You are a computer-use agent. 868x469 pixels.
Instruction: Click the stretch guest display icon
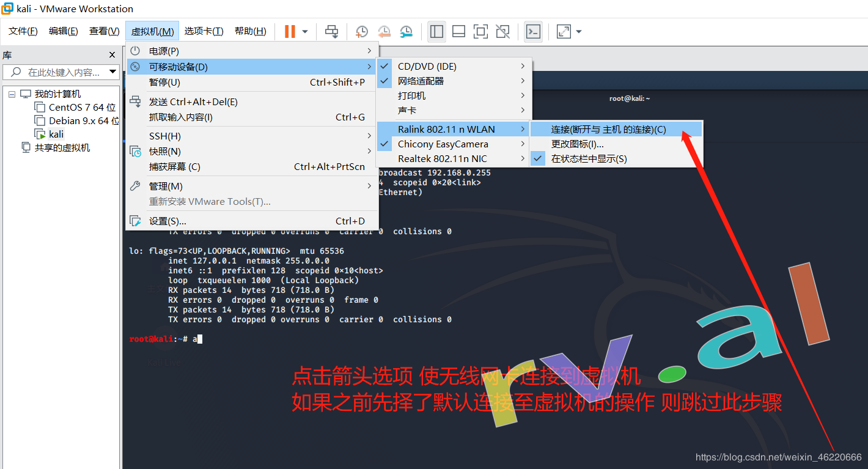[563, 31]
